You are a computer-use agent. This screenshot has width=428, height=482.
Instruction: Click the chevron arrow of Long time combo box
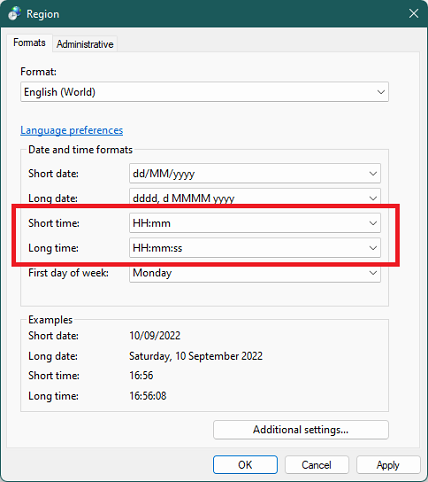coord(373,248)
